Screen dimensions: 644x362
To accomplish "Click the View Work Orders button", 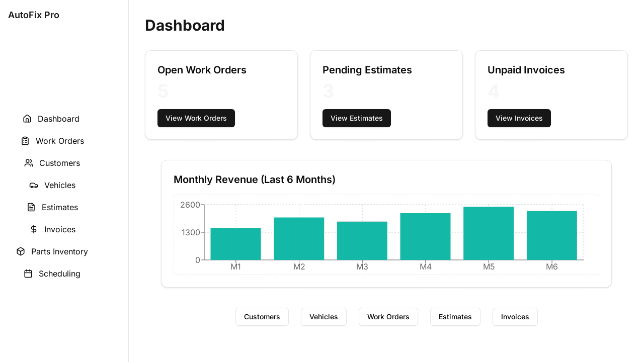I will click(196, 118).
